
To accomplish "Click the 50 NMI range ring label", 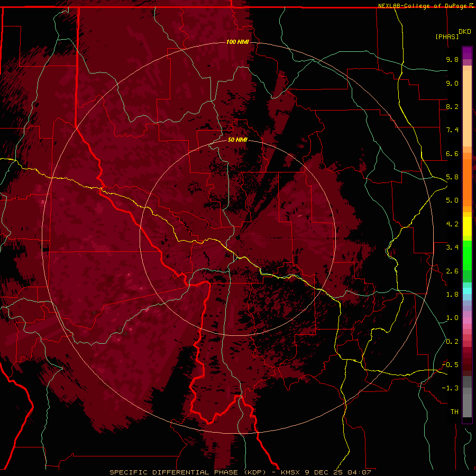I will click(237, 140).
